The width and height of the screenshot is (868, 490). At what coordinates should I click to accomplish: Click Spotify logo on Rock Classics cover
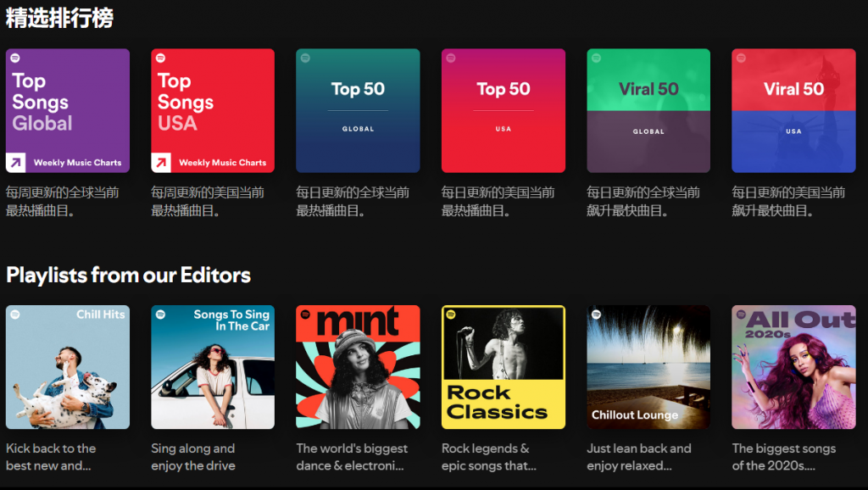pos(451,315)
